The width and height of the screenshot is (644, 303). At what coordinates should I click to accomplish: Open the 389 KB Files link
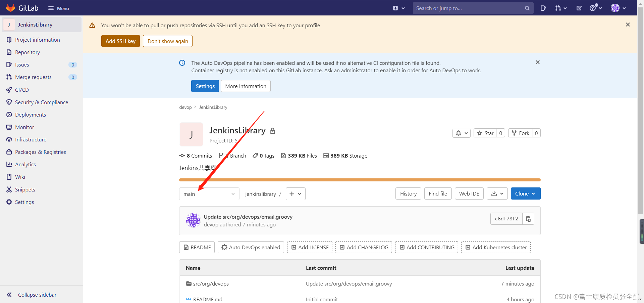click(x=299, y=156)
